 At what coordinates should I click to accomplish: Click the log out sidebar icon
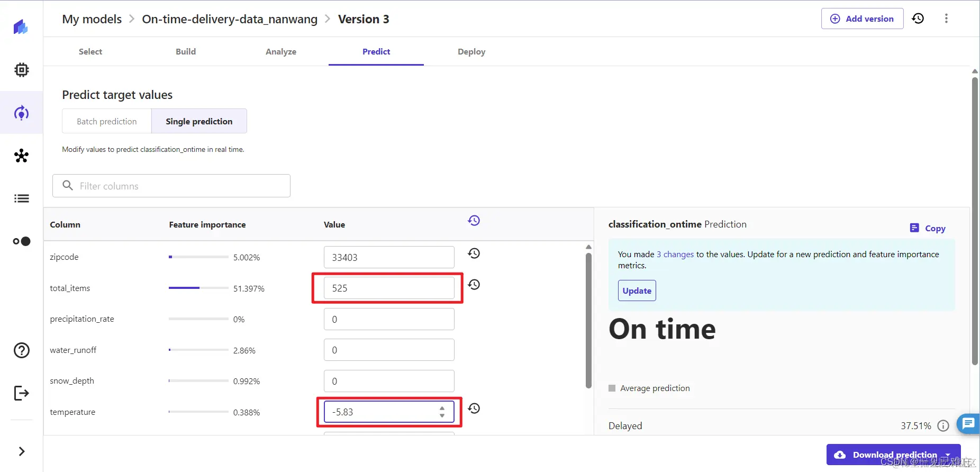[21, 393]
